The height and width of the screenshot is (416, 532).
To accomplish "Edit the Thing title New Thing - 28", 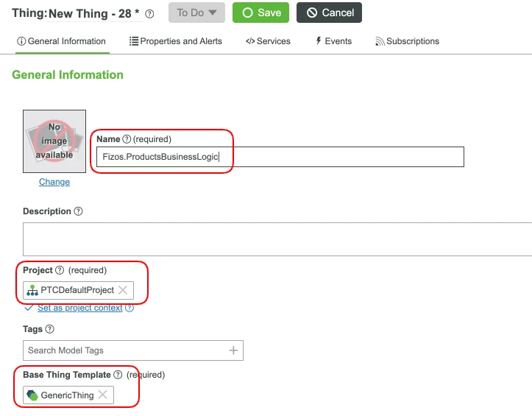I will (x=94, y=13).
